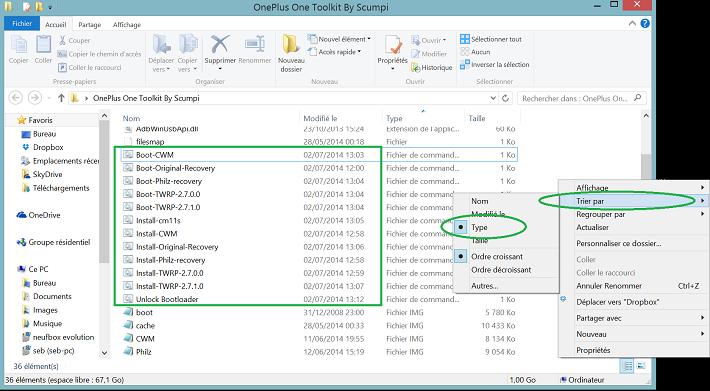
Task: Go up one folder level
Action: [x=61, y=98]
